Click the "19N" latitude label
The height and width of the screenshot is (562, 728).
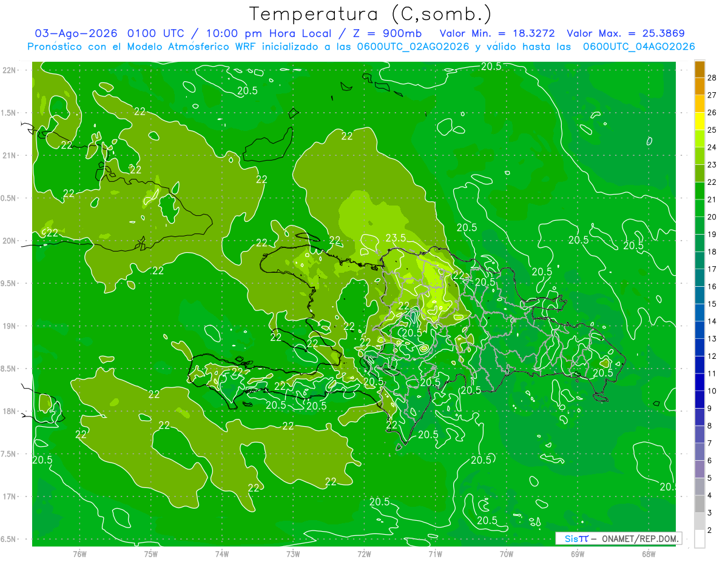click(x=8, y=326)
